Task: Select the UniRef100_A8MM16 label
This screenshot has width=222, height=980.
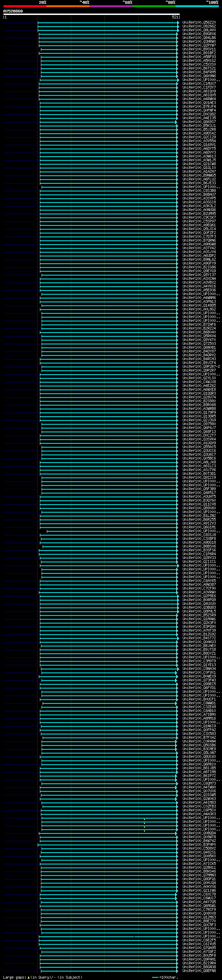Action: click(199, 718)
